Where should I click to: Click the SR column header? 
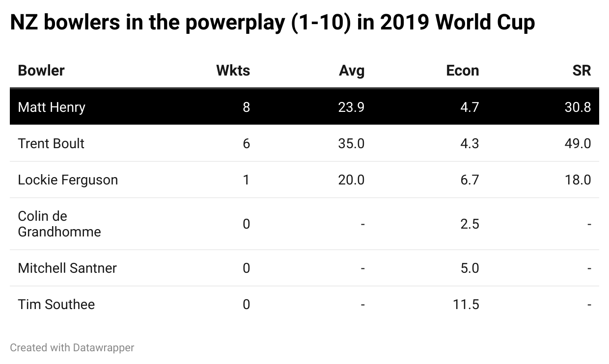pos(581,71)
